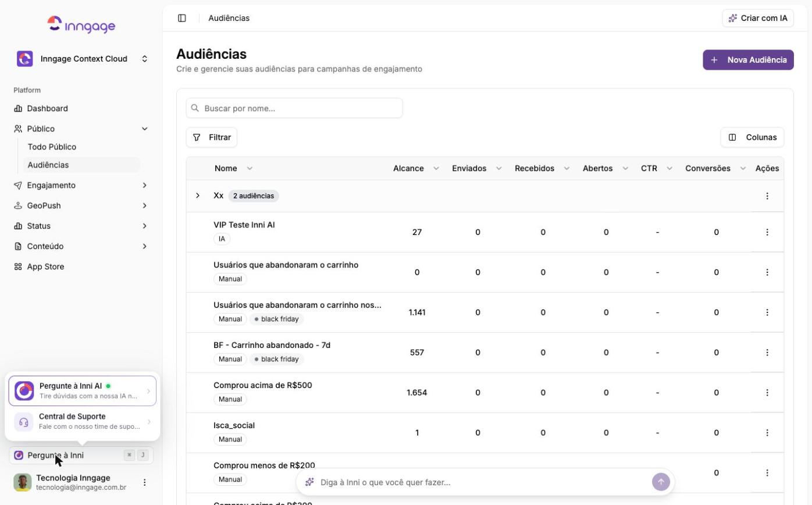Select Pergunte à Inni AI popup option

point(82,391)
